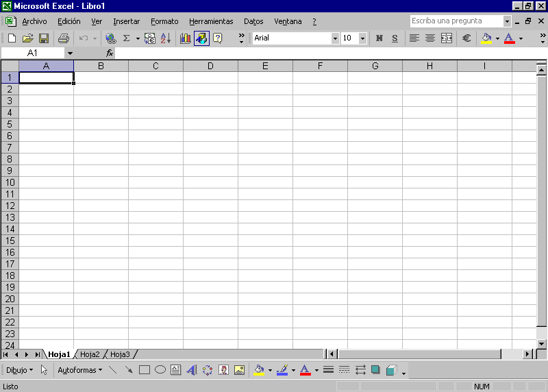Image resolution: width=548 pixels, height=392 pixels.
Task: Insert a diagram or organization chart
Action: point(208,370)
